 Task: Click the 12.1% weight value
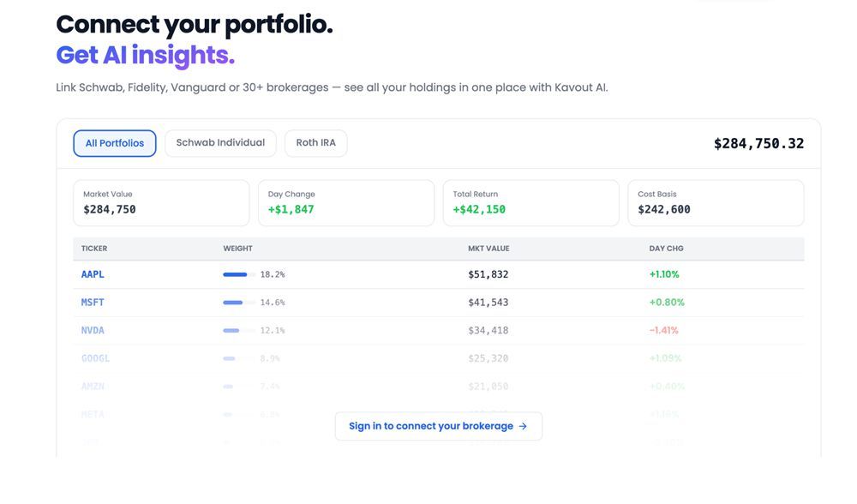pos(273,330)
